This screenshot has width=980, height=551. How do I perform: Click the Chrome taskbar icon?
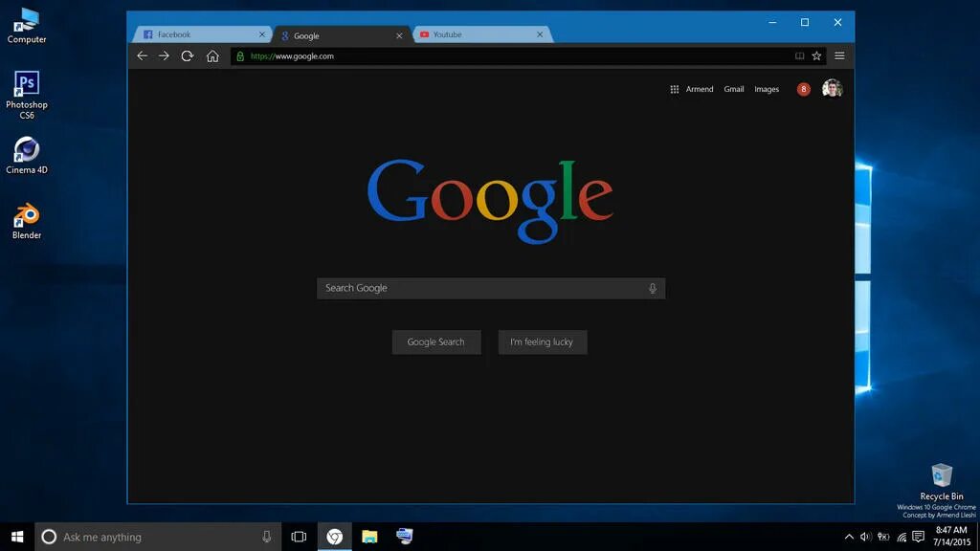click(334, 537)
